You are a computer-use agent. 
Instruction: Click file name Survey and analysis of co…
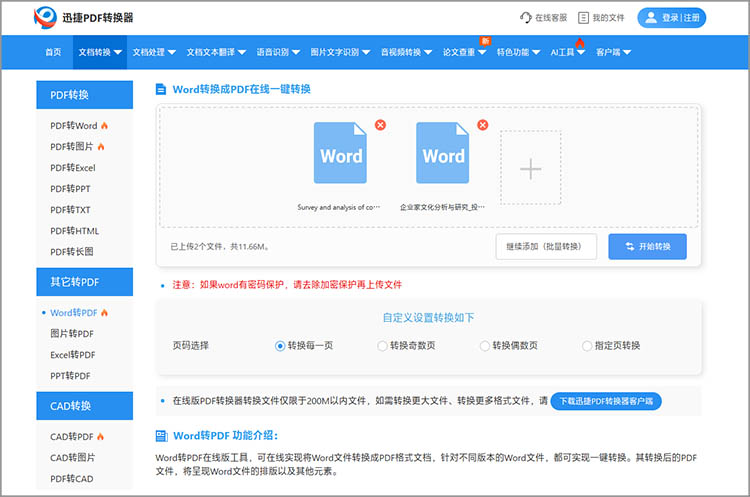pos(339,207)
